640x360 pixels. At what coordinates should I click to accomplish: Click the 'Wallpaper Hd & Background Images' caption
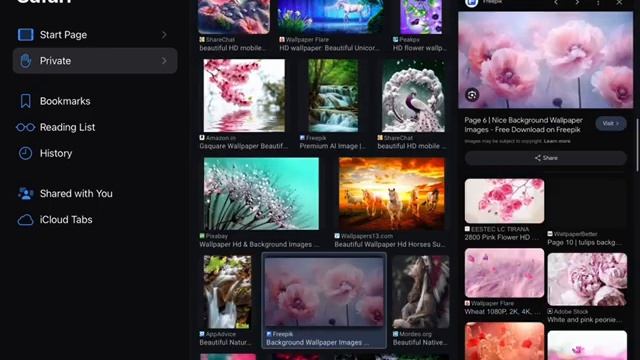click(259, 244)
